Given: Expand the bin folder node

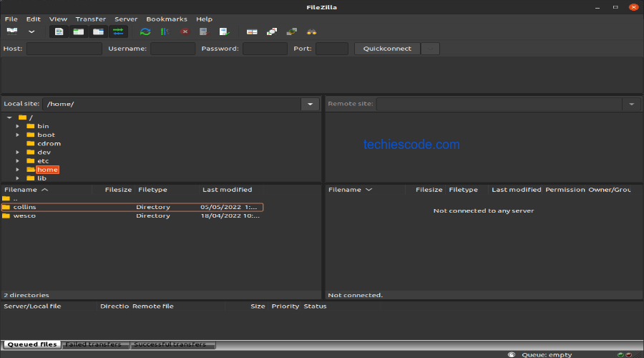Looking at the screenshot, I should click(x=18, y=126).
